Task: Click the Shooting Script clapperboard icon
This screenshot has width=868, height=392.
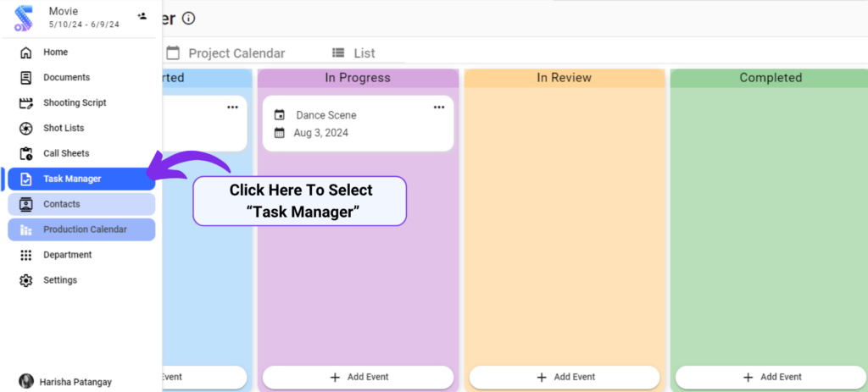Action: (25, 103)
